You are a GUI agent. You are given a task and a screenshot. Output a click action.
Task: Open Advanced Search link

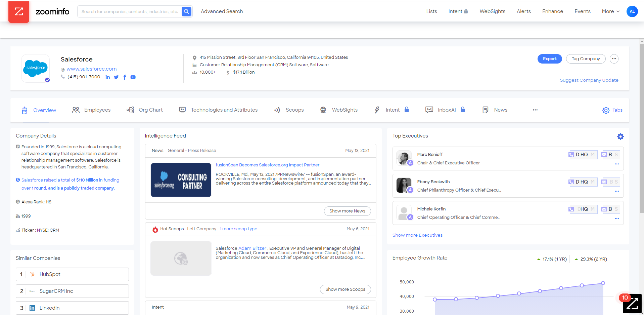point(222,11)
